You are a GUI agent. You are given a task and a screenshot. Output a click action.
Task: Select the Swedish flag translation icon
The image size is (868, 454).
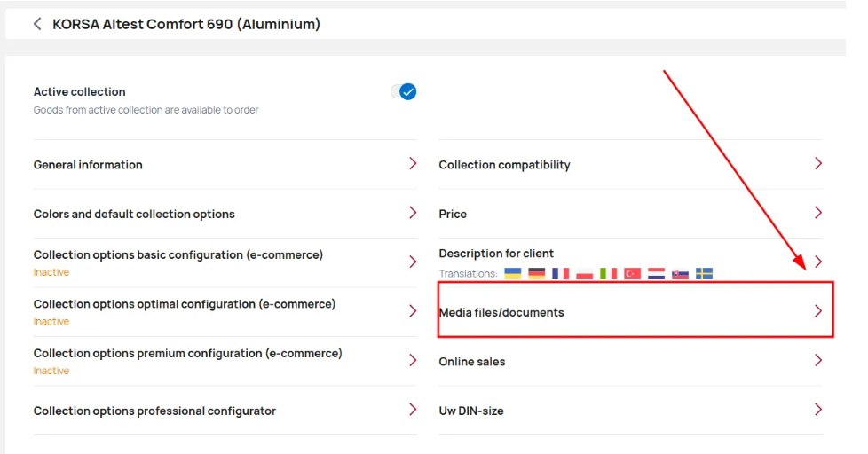[704, 274]
